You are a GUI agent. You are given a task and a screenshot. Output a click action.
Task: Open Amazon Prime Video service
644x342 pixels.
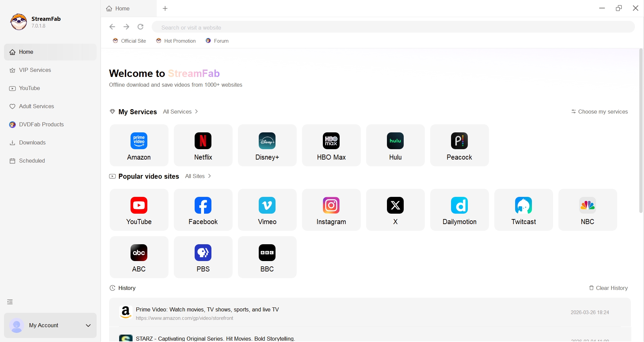139,145
